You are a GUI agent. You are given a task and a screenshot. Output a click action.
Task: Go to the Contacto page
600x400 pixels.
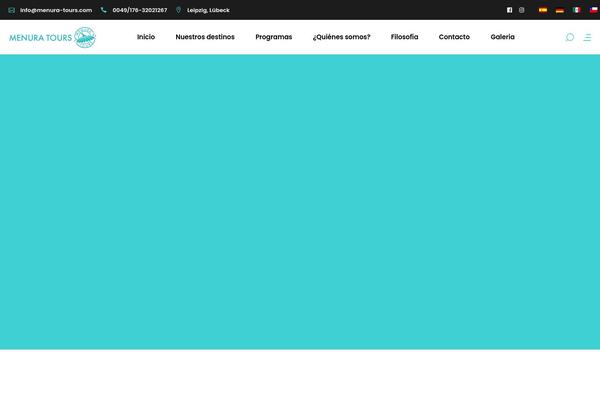tap(454, 37)
